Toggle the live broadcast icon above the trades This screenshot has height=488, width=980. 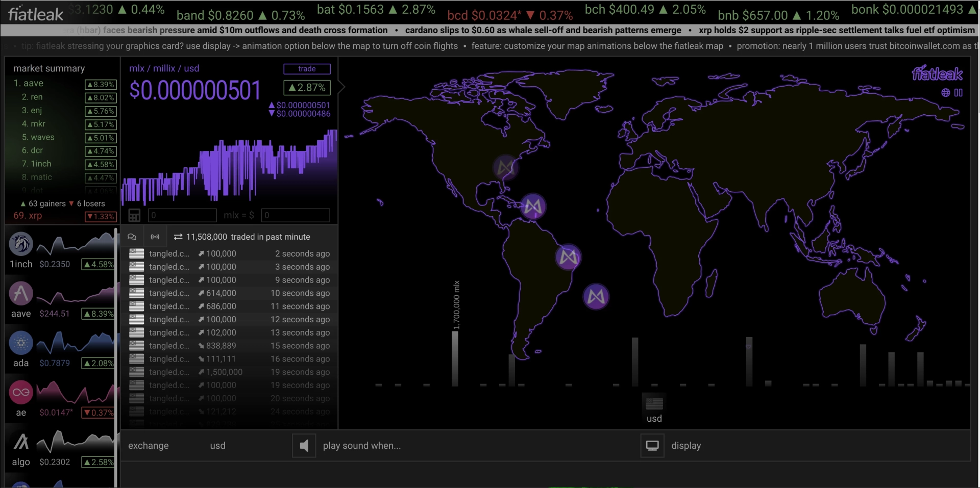pyautogui.click(x=155, y=237)
